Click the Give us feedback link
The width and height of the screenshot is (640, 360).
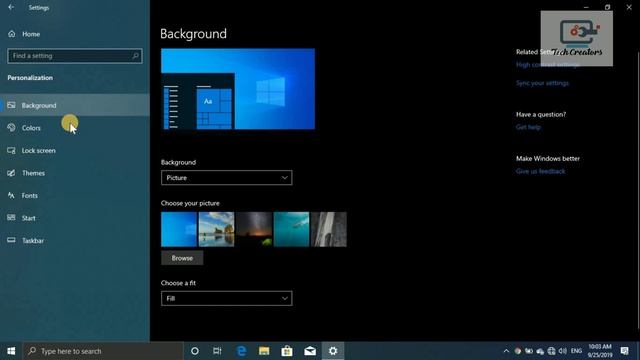coord(540,171)
